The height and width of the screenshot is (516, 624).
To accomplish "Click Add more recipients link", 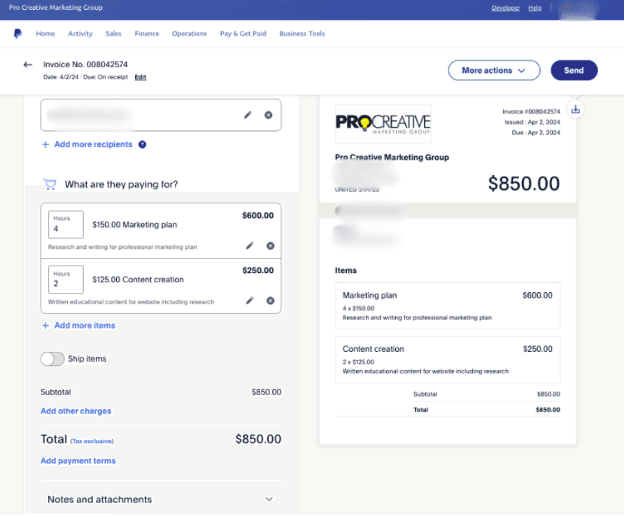I will (x=93, y=144).
